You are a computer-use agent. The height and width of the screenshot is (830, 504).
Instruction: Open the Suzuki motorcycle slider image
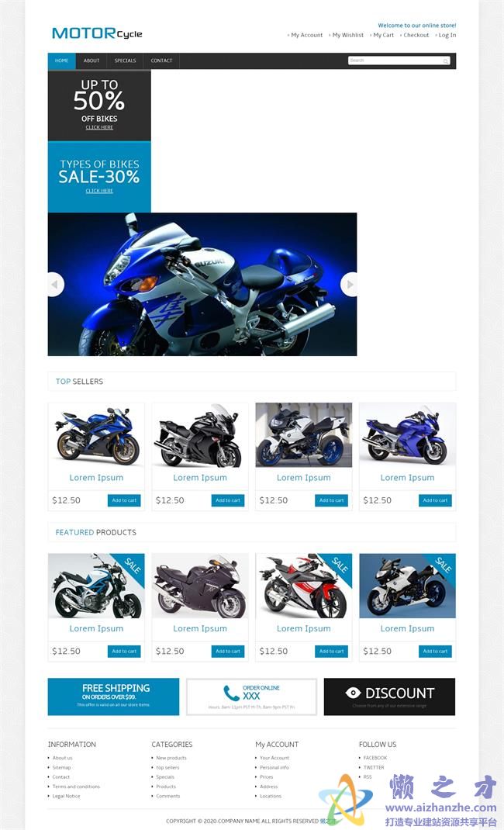[x=202, y=284]
